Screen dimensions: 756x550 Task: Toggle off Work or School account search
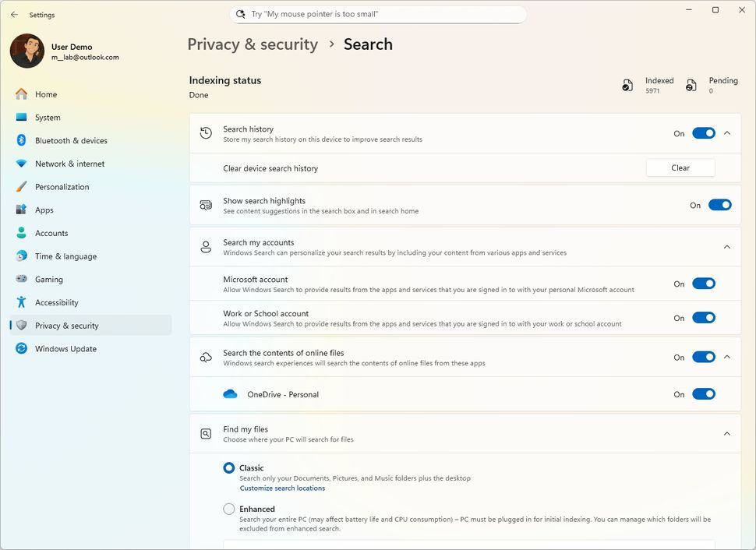coord(703,318)
